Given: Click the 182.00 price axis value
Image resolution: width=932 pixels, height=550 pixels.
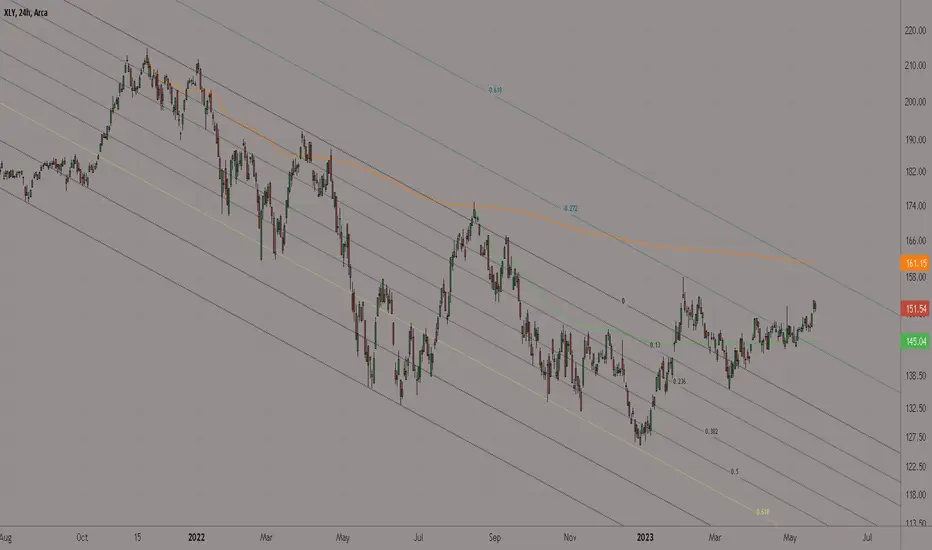Looking at the screenshot, I should [915, 172].
